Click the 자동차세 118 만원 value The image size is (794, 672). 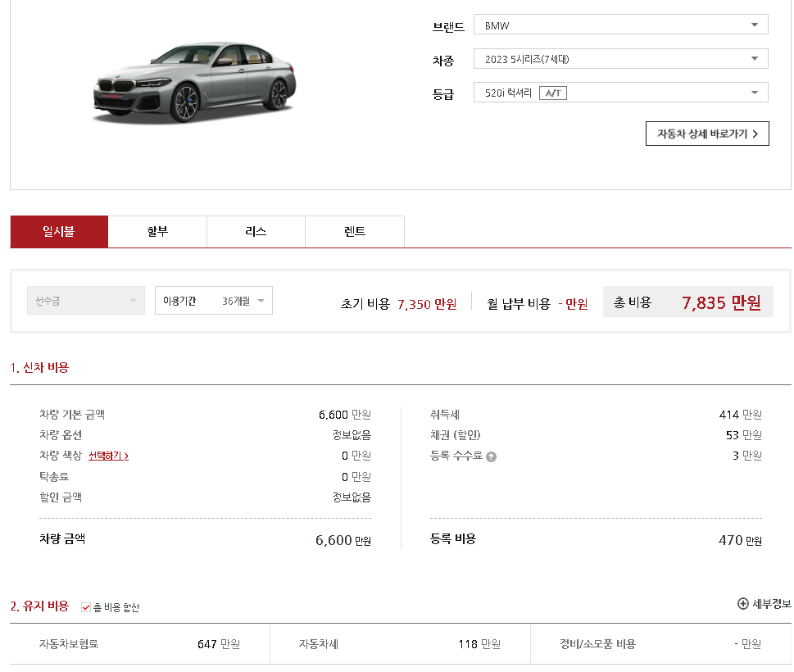(479, 644)
